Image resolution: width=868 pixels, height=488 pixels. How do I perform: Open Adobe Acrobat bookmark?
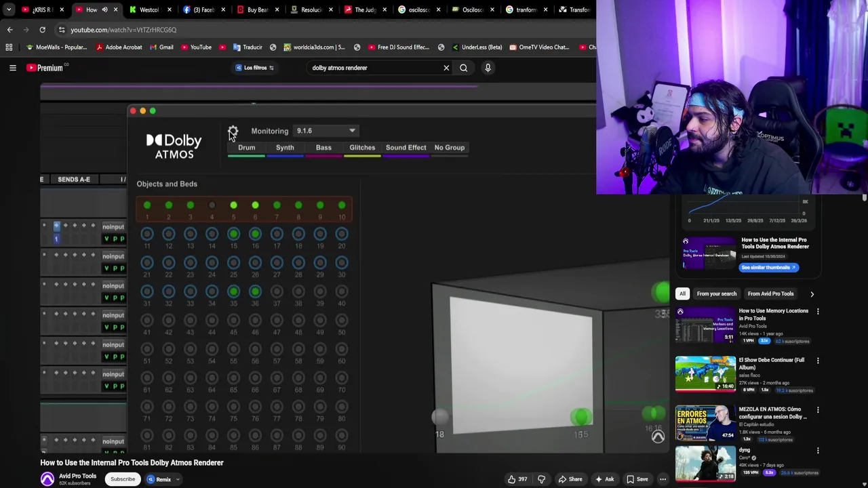point(119,47)
